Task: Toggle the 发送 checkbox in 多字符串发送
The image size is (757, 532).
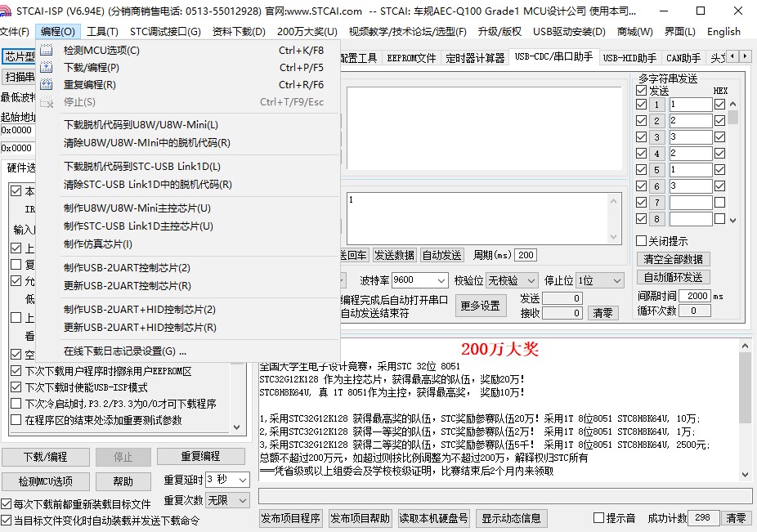Action: tap(641, 91)
